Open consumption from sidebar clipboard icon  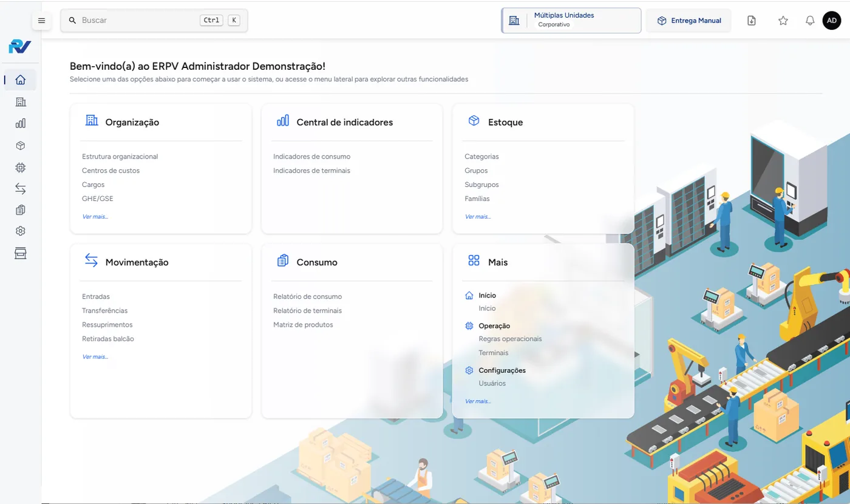coord(21,210)
